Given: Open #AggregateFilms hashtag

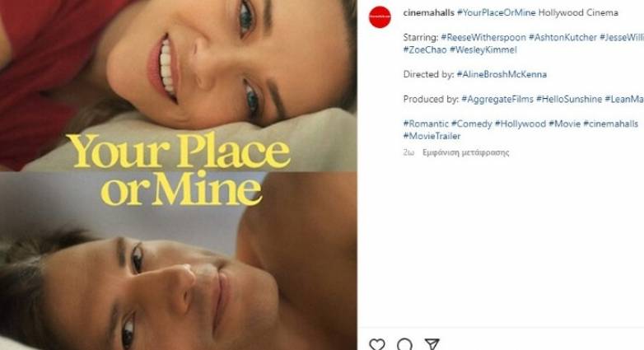Looking at the screenshot, I should coord(497,99).
